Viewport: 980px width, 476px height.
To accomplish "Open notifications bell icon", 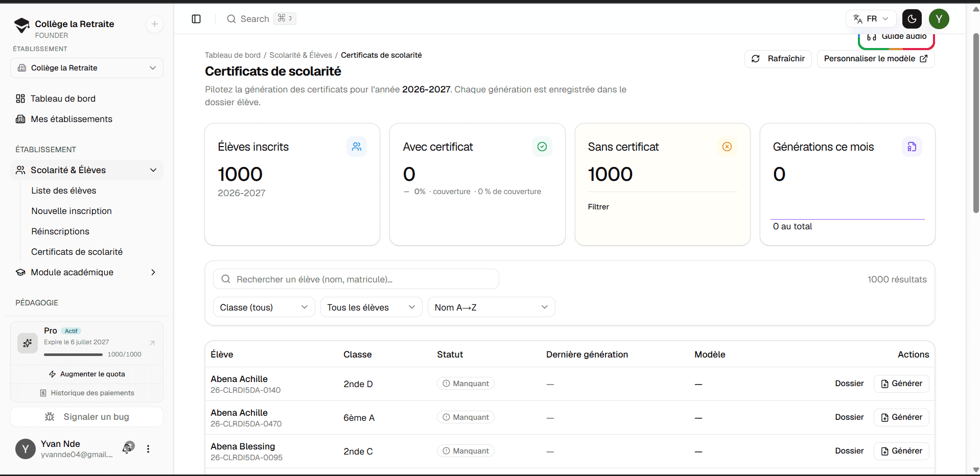I will [x=128, y=448].
